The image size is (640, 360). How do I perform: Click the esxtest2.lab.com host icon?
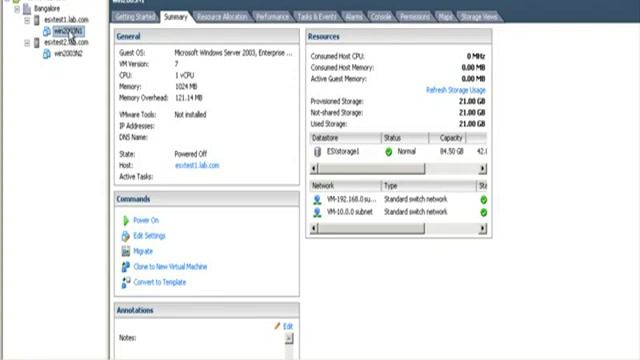(37, 42)
